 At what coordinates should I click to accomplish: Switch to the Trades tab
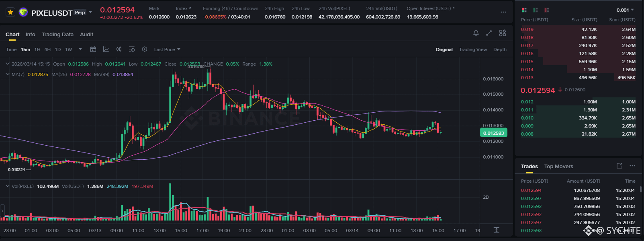[530, 167]
